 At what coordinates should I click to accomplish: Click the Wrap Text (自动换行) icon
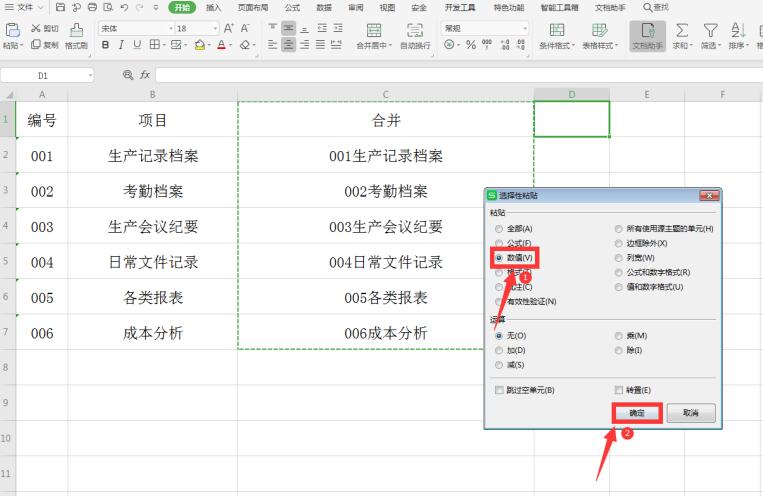click(415, 30)
